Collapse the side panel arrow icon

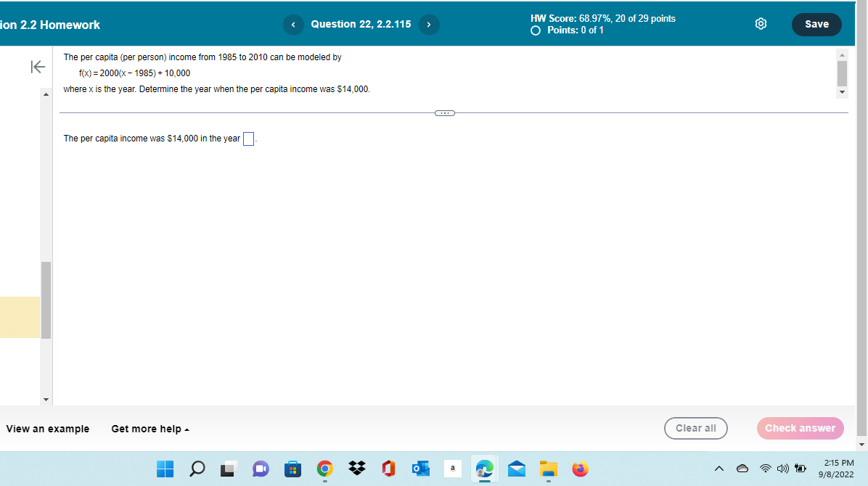38,67
